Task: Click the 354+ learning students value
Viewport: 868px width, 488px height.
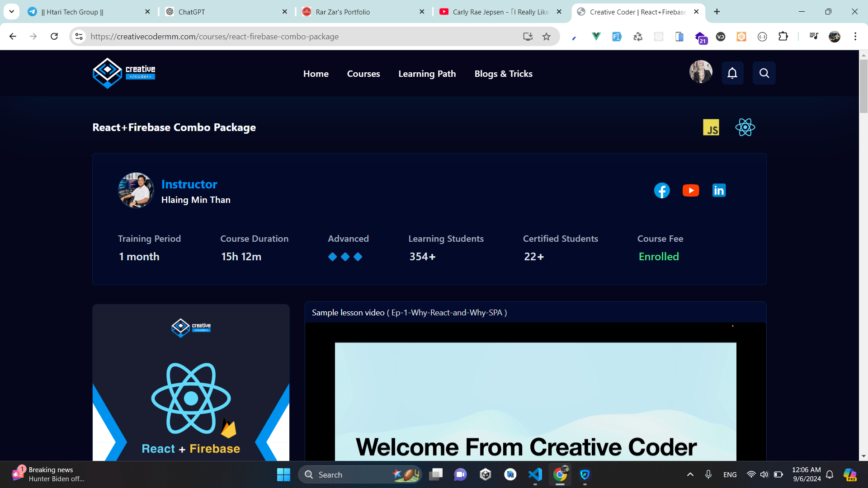Action: [x=422, y=257]
